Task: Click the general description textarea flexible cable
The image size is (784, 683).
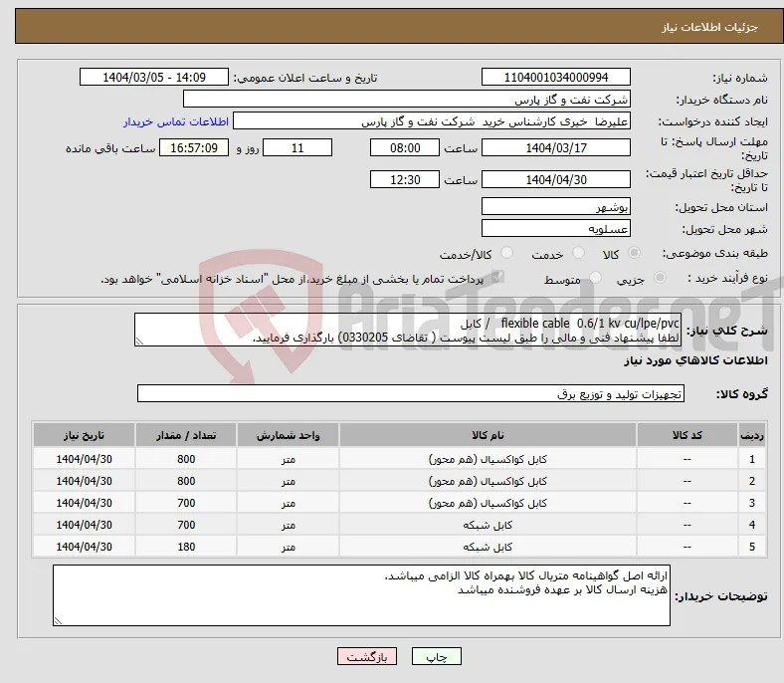Action: point(408,330)
